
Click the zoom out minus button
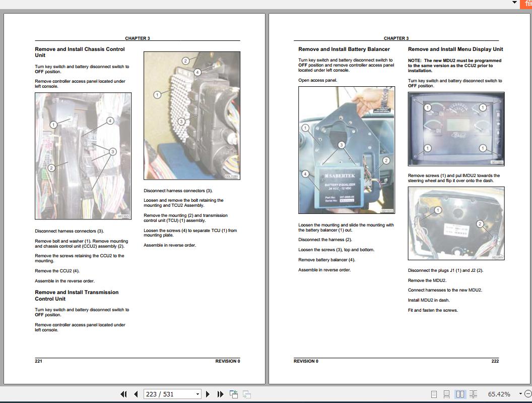[x=528, y=394]
